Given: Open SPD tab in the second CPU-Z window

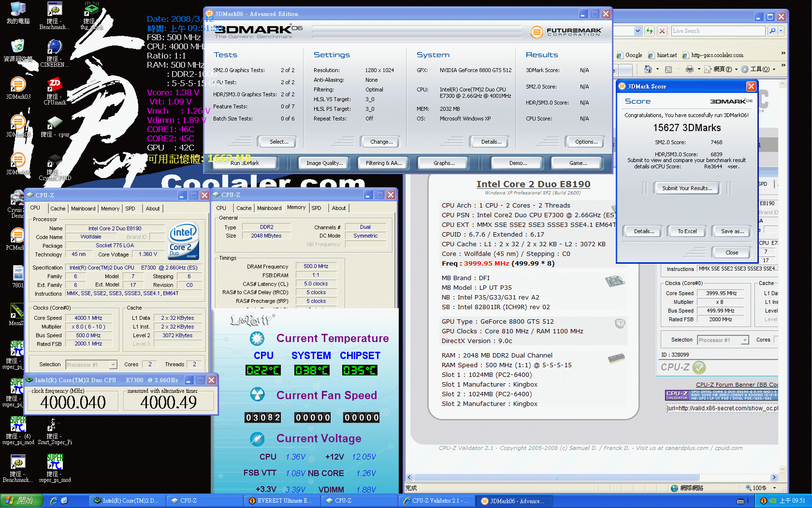Looking at the screenshot, I should [317, 208].
